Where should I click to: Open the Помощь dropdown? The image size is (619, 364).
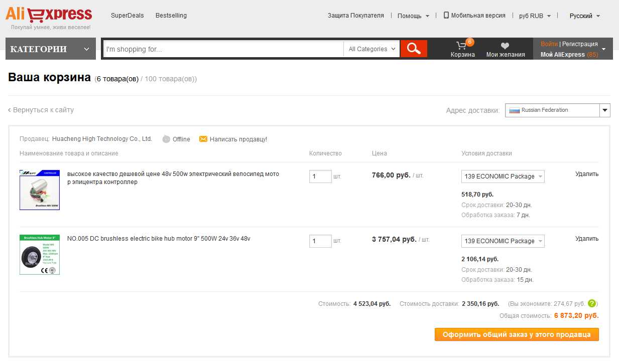click(413, 16)
